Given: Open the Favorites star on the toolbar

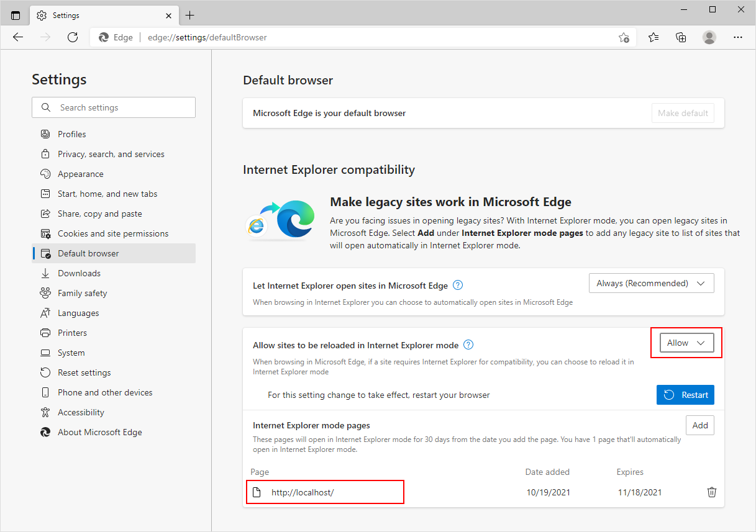Looking at the screenshot, I should [653, 37].
